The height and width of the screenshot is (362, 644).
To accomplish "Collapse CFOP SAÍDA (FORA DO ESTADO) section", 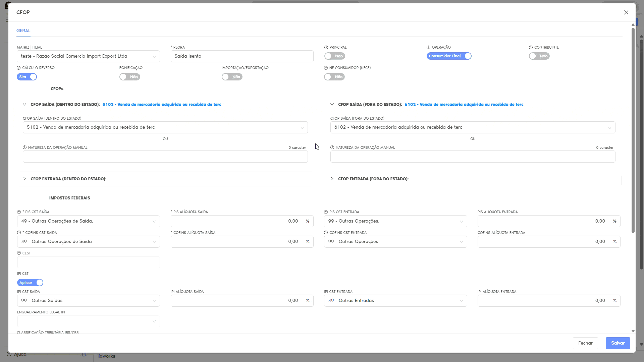I will 332,105.
